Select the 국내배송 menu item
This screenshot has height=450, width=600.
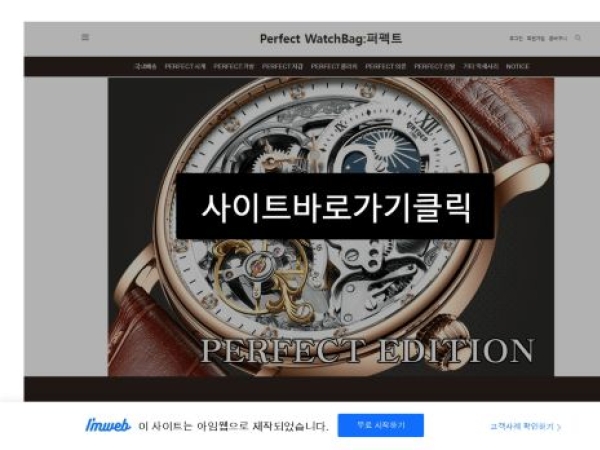pyautogui.click(x=145, y=67)
